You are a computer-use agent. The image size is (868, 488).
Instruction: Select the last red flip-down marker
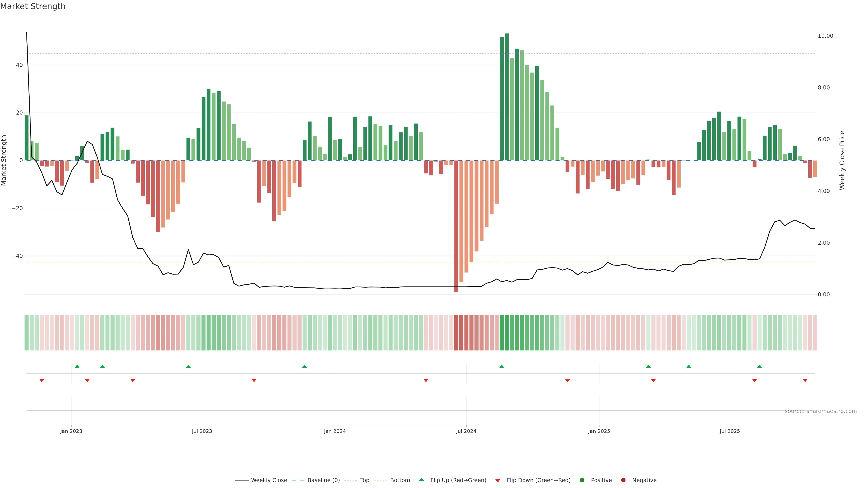[805, 380]
